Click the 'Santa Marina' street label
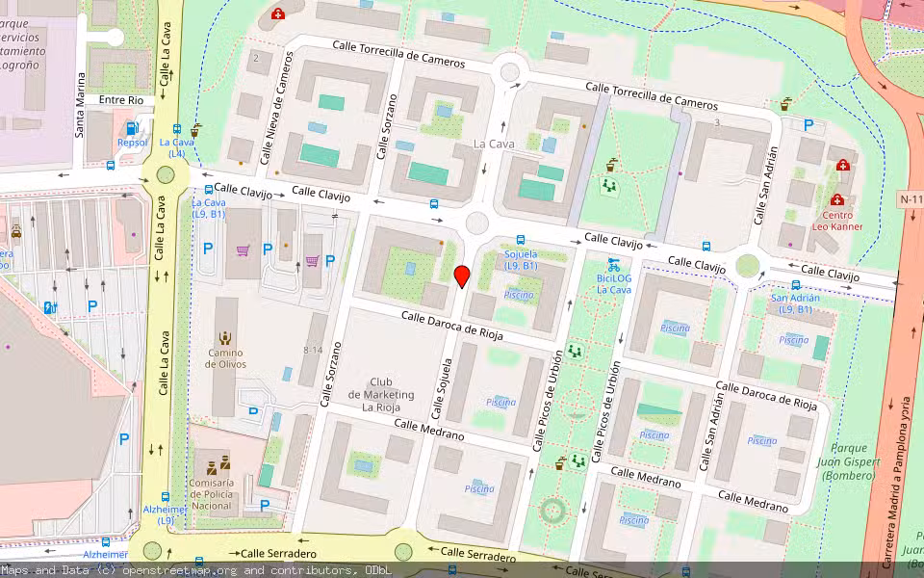 click(x=80, y=105)
